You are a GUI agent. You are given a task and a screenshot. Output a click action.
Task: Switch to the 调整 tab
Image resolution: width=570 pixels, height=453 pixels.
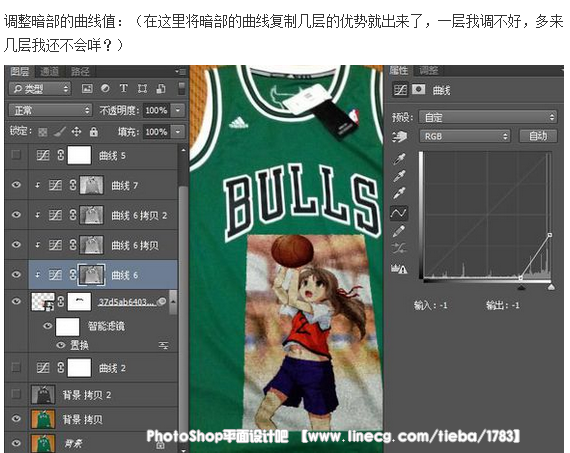[429, 71]
